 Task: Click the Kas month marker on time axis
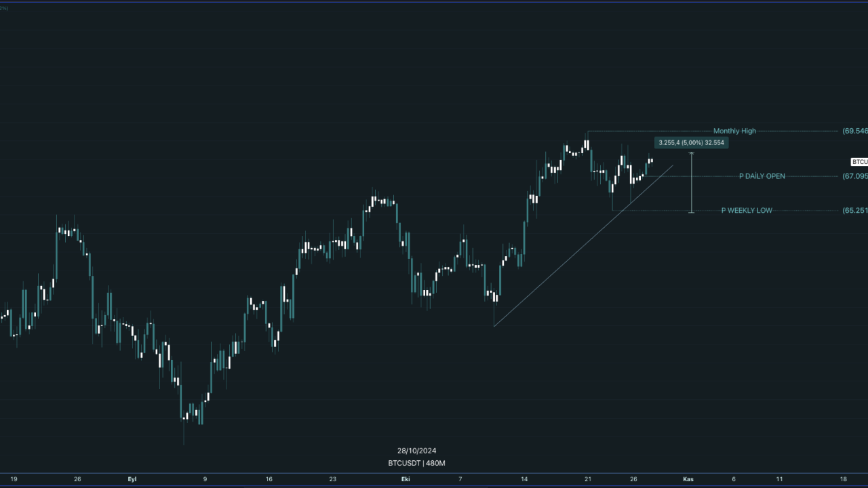pyautogui.click(x=688, y=479)
